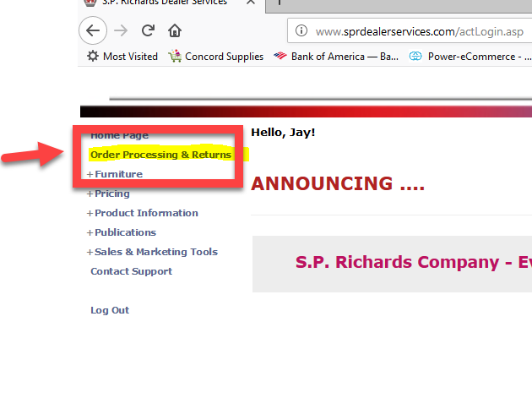Image resolution: width=532 pixels, height=409 pixels.
Task: Expand the Pricing section plus sign
Action: (x=90, y=194)
